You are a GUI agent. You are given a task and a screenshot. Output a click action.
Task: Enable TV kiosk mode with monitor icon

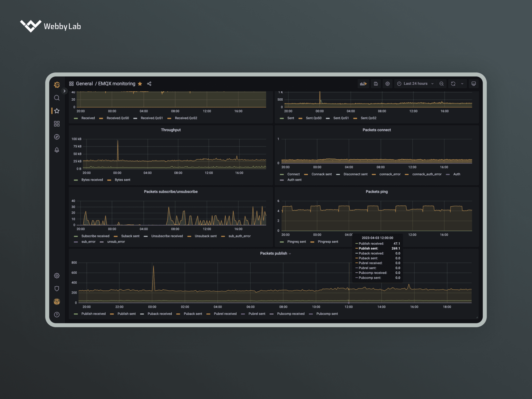473,84
